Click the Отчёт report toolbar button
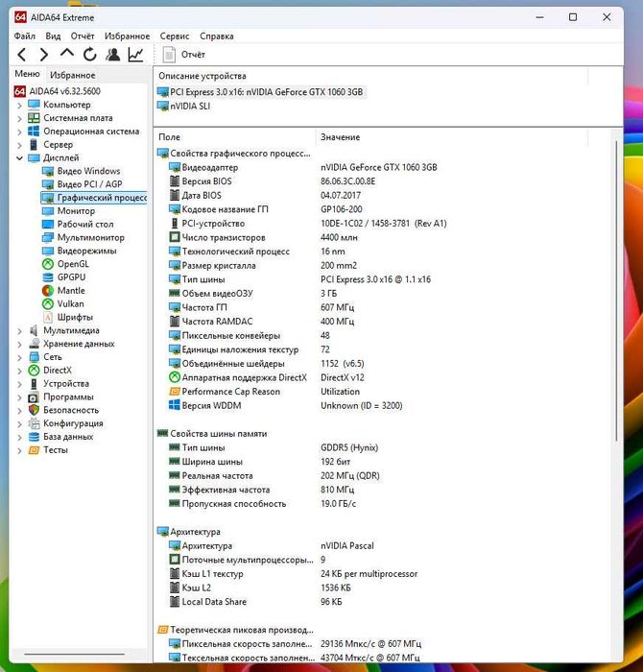Viewport: 643px width, 672px height. coord(183,55)
